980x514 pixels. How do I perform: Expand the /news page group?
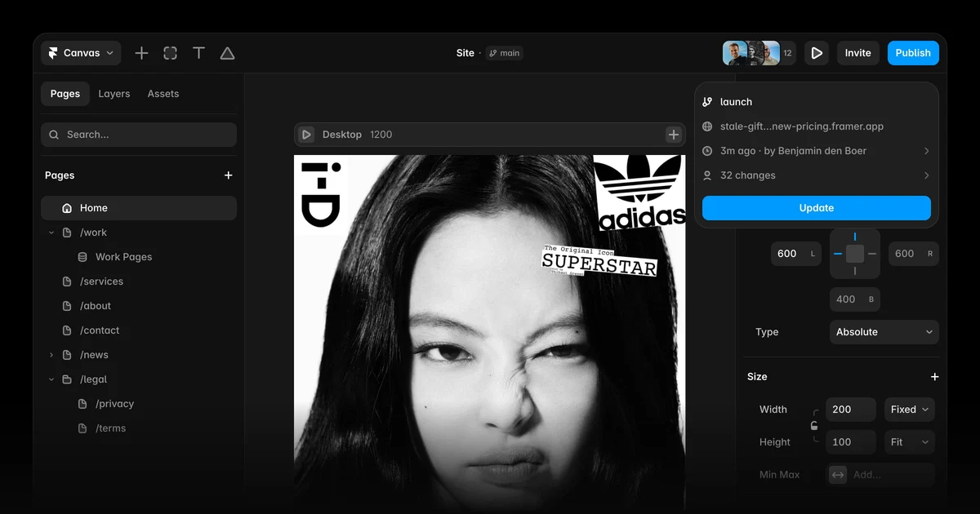(51, 355)
